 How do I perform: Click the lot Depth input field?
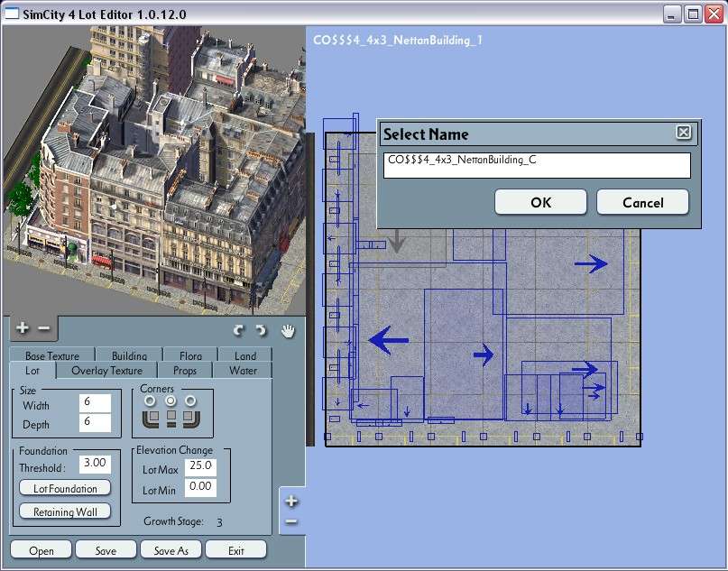(x=95, y=422)
